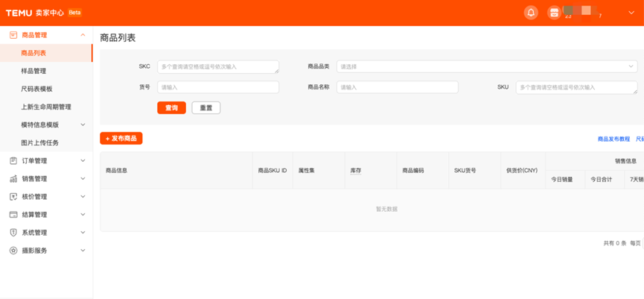Click the 订单管理 sidebar icon
644x299 pixels.
click(x=13, y=161)
